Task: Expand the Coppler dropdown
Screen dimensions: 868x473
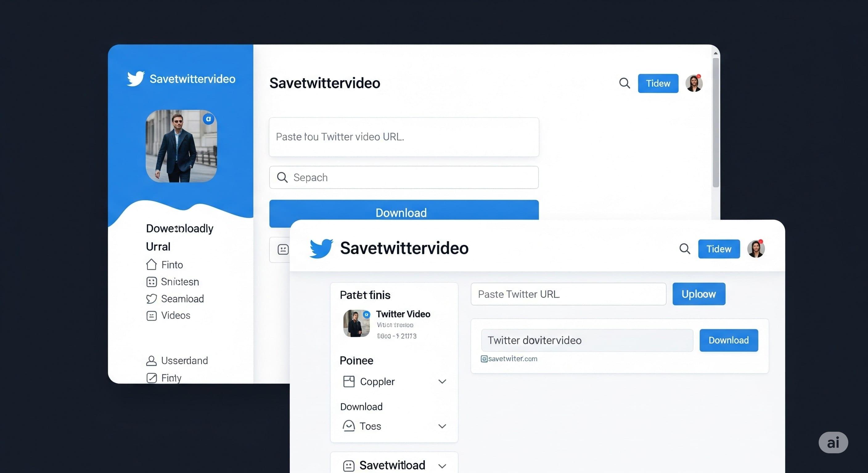Action: (394, 382)
